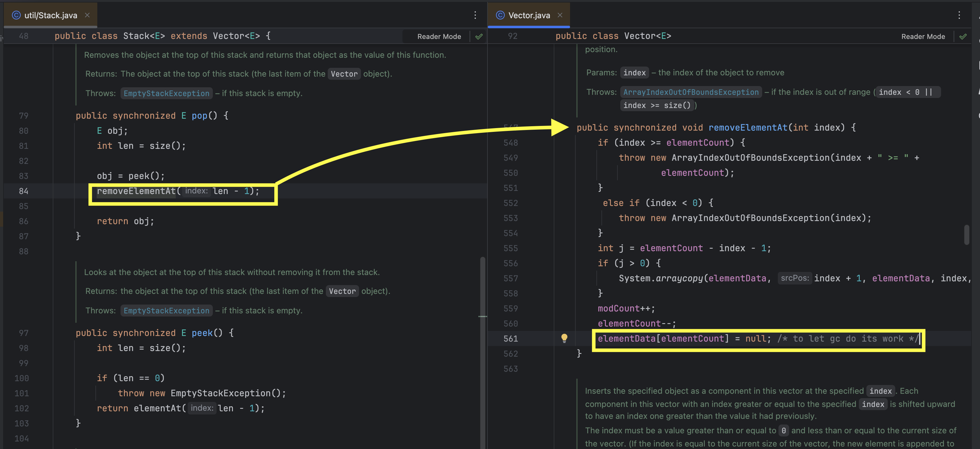Screen dimensions: 980x449
Task: Open the EmptyStackException link in pop docs
Action: coord(166,93)
